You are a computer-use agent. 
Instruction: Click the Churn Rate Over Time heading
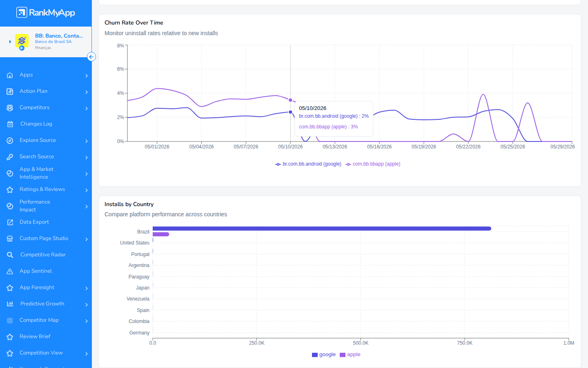tap(134, 23)
